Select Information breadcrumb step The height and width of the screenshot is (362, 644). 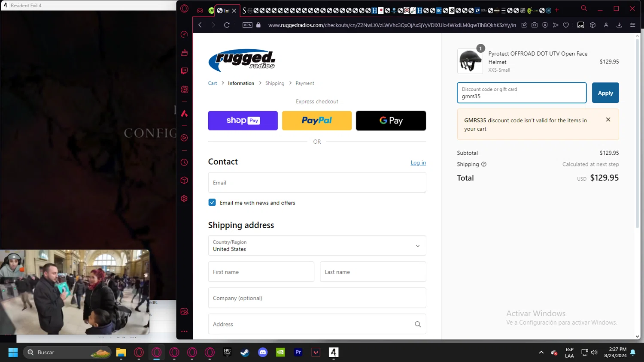tap(241, 83)
